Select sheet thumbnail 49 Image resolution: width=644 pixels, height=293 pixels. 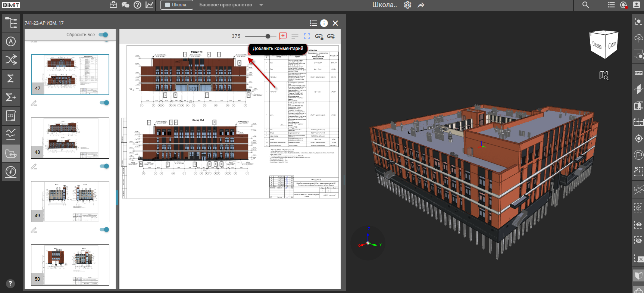tap(70, 202)
